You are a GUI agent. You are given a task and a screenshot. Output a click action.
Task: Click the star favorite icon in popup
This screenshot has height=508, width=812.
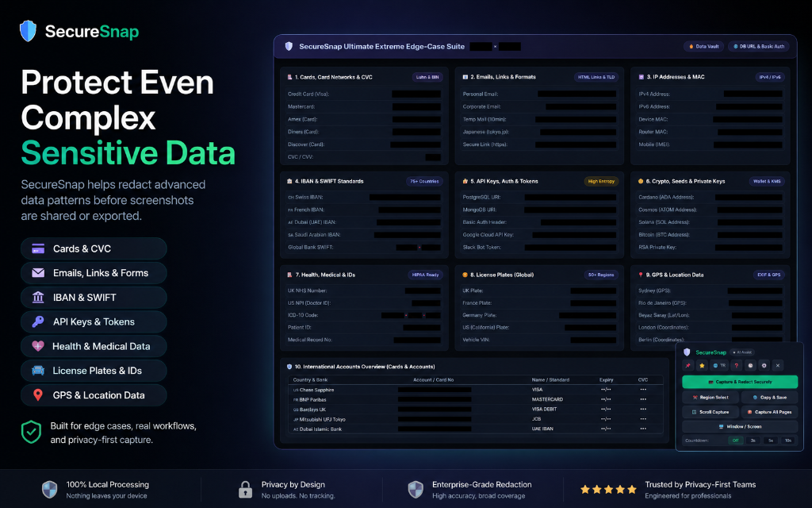(702, 365)
